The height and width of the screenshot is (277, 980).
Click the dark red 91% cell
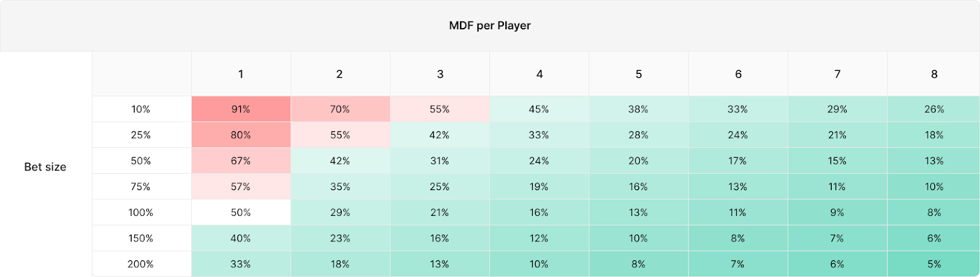coord(241,109)
